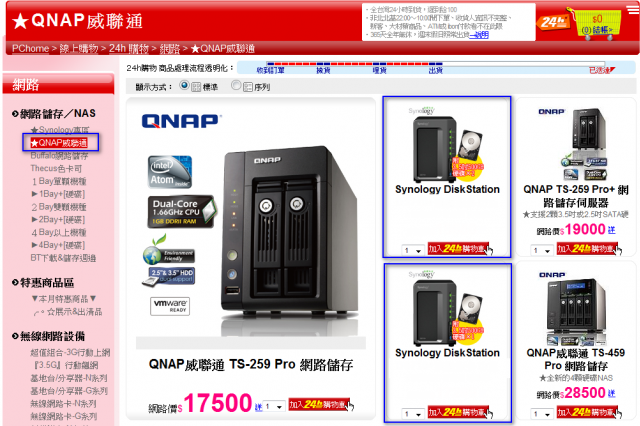
Task: Click the Environment Friendly globe icon
Action: (x=168, y=251)
